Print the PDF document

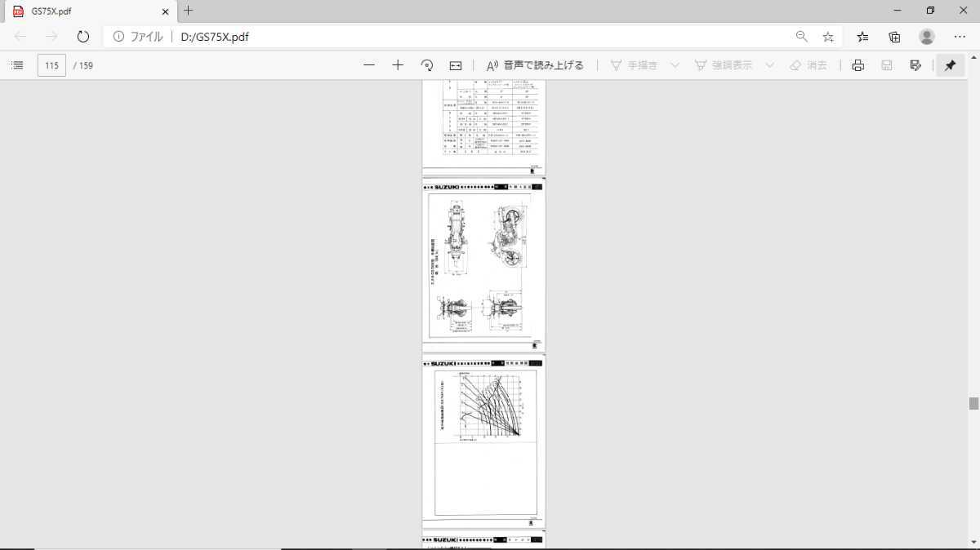[857, 65]
